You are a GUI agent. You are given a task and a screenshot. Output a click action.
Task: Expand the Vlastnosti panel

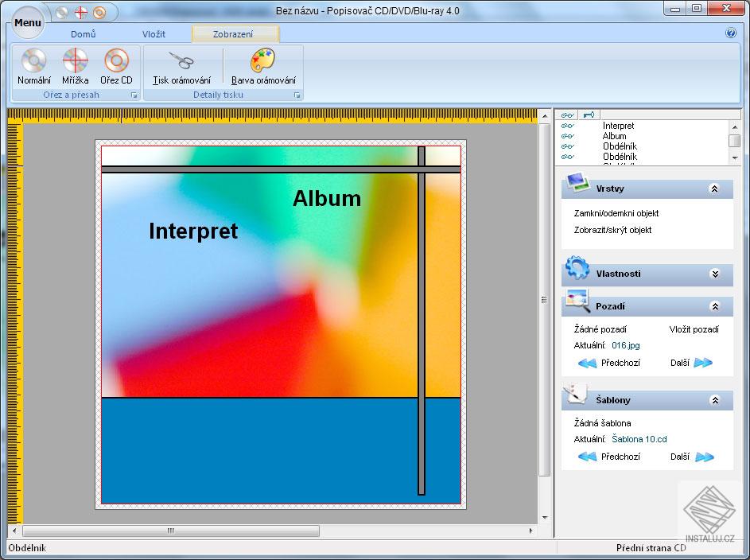714,274
